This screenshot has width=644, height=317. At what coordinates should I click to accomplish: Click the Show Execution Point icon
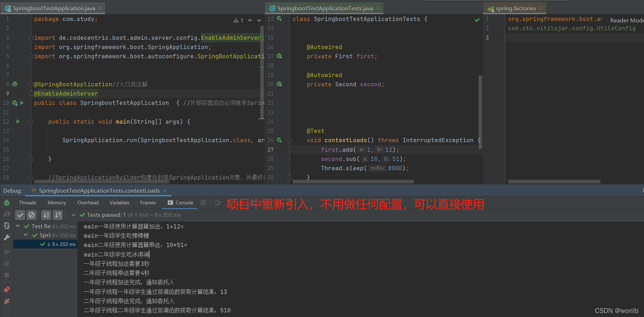pyautogui.click(x=218, y=203)
